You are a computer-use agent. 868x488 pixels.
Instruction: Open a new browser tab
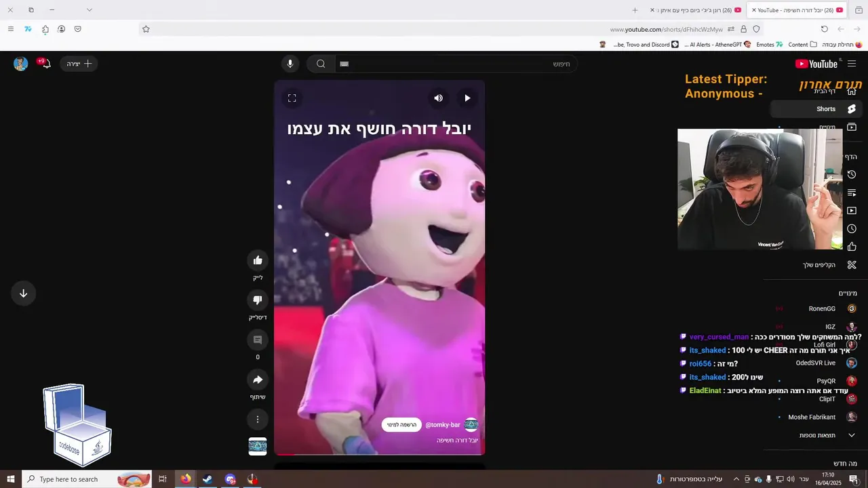pos(635,10)
